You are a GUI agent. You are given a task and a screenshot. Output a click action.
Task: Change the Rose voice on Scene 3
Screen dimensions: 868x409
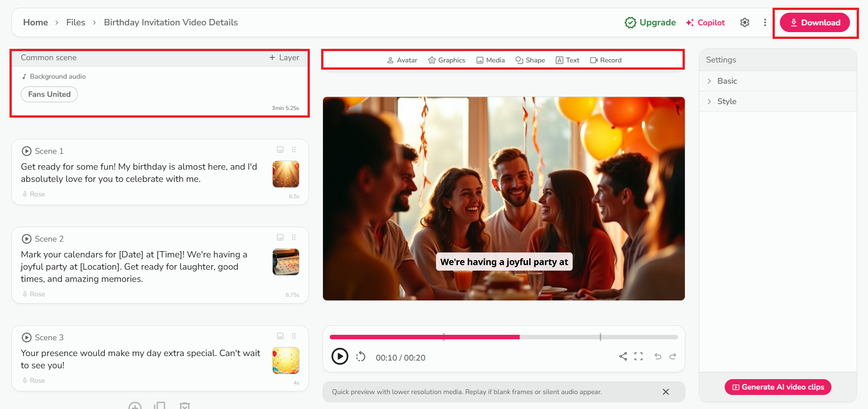(33, 380)
